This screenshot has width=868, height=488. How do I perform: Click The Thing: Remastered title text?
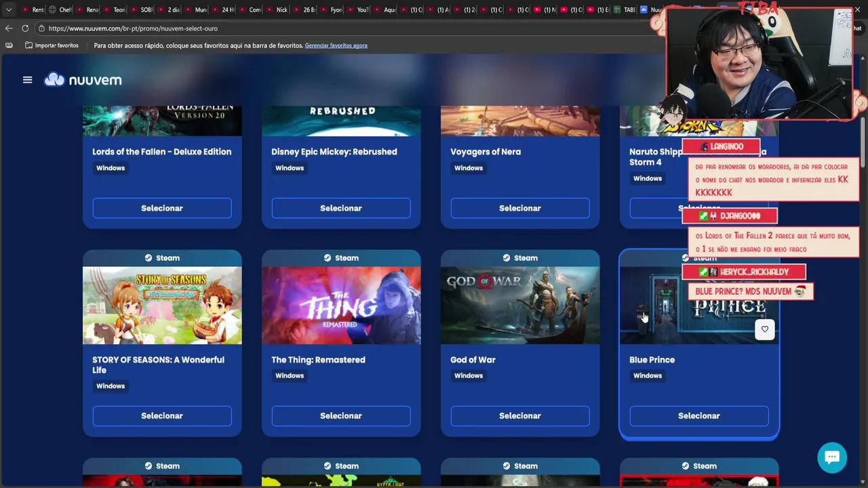pyautogui.click(x=318, y=360)
